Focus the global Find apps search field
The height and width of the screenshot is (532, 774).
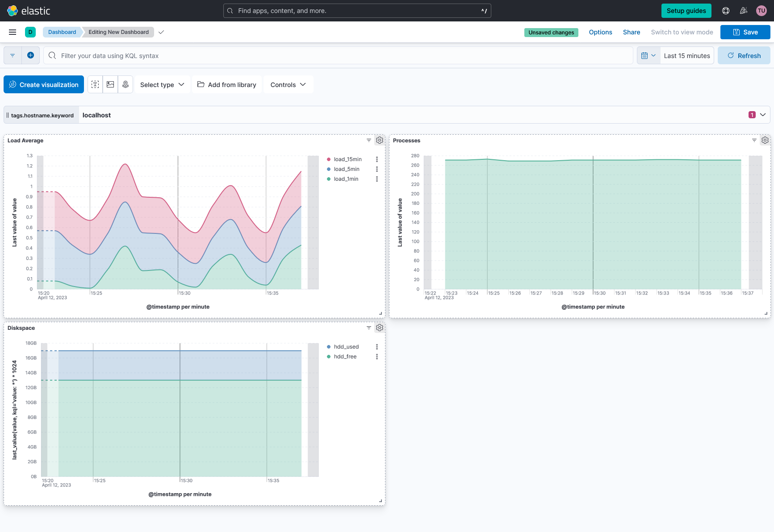click(x=357, y=11)
